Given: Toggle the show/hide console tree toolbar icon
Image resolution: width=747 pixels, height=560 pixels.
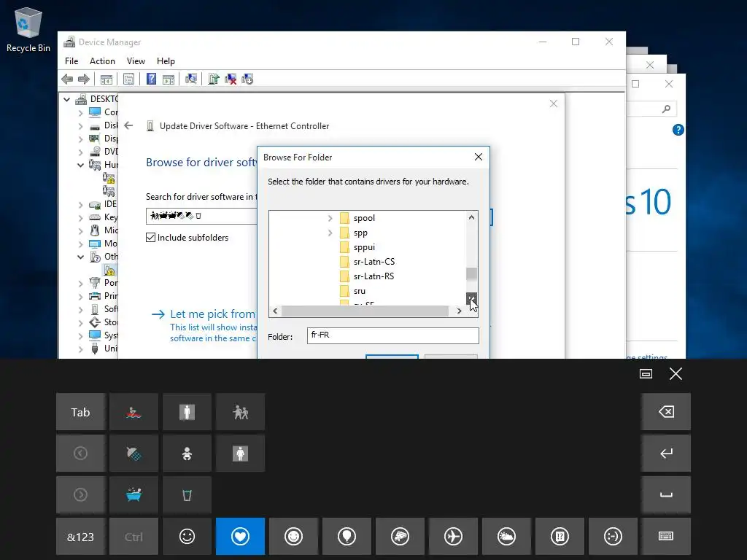Looking at the screenshot, I should 107,79.
